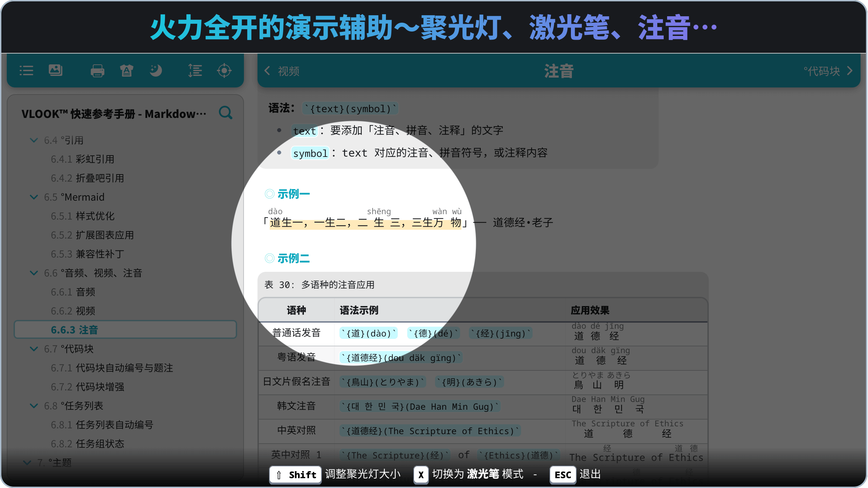Open 6.7.2 代码块增强 in outline
Viewport: 868px width, 488px height.
(x=87, y=387)
